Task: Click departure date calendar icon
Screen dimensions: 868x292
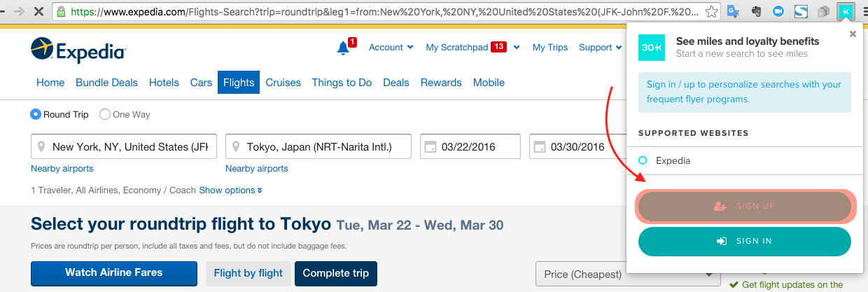Action: [430, 147]
